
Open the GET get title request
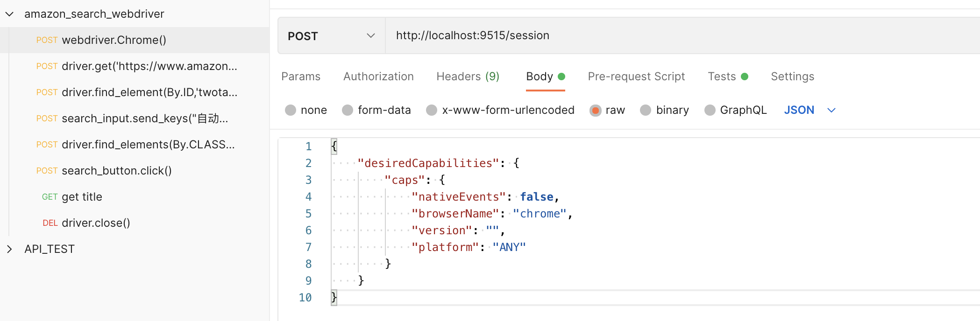point(82,197)
